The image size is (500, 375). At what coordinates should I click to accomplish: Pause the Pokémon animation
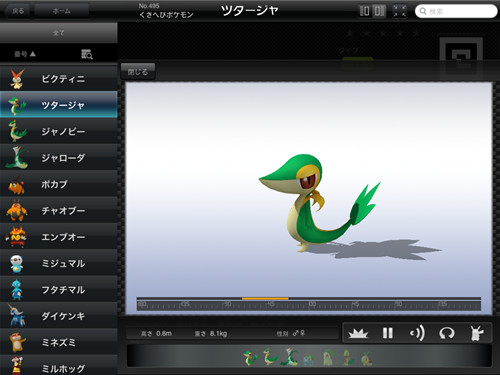pos(388,333)
